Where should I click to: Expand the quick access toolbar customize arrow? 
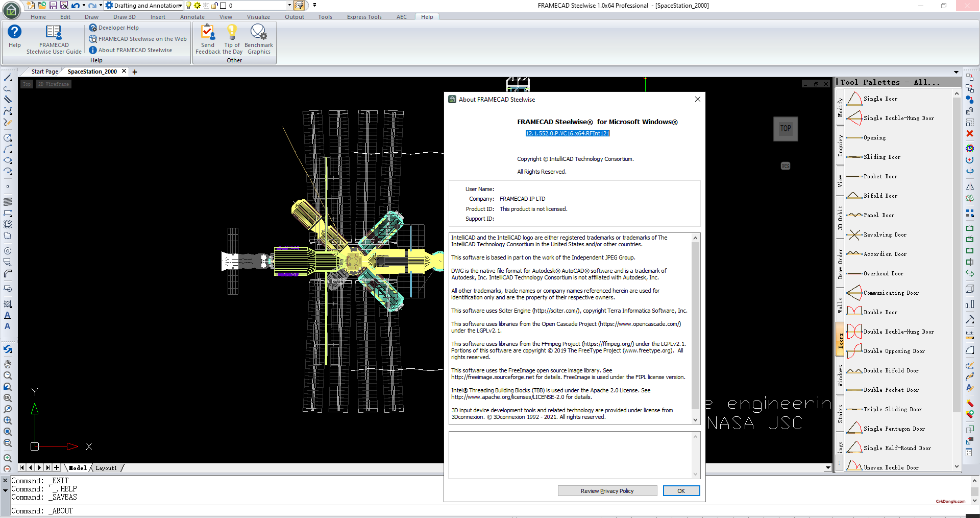314,5
